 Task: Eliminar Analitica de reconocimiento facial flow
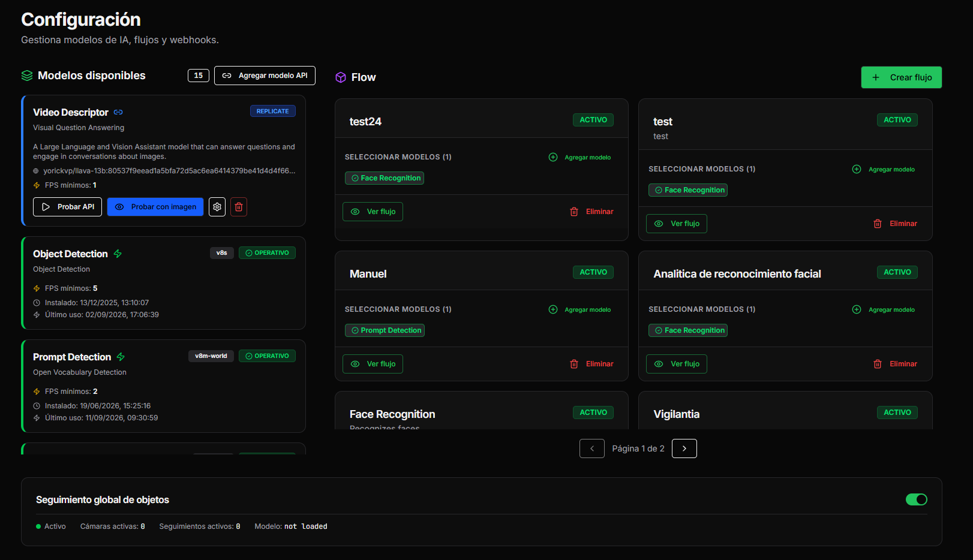895,364
